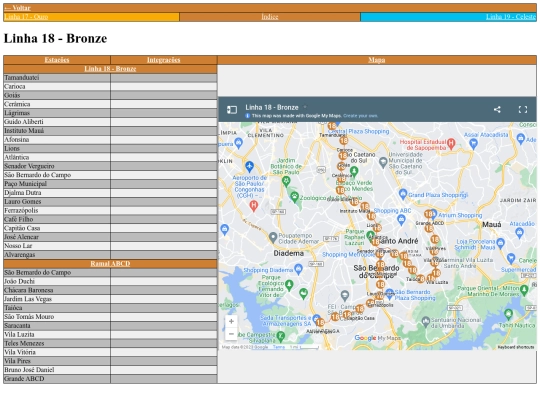Open the Linha 17 - Ouro link

pyautogui.click(x=26, y=17)
